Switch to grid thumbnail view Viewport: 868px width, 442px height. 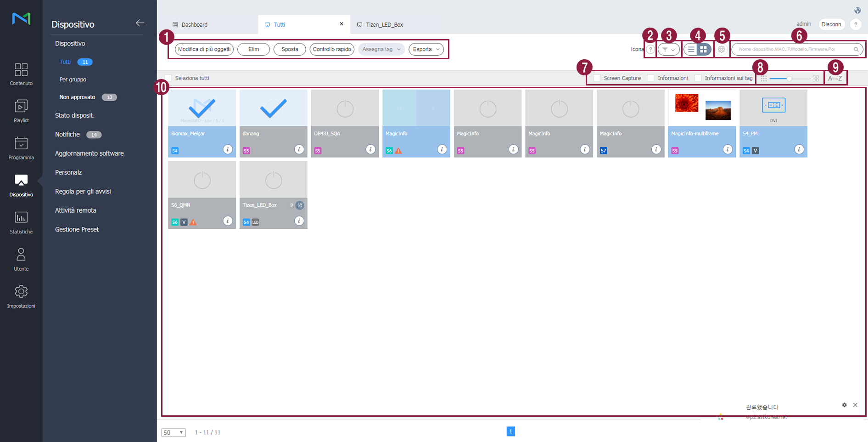click(703, 49)
